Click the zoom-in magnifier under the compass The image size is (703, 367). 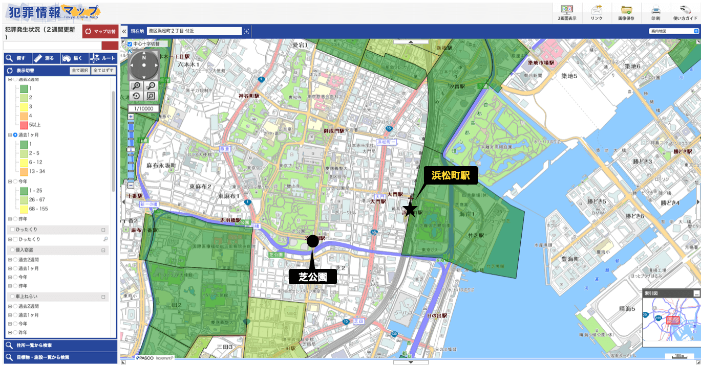coord(137,86)
